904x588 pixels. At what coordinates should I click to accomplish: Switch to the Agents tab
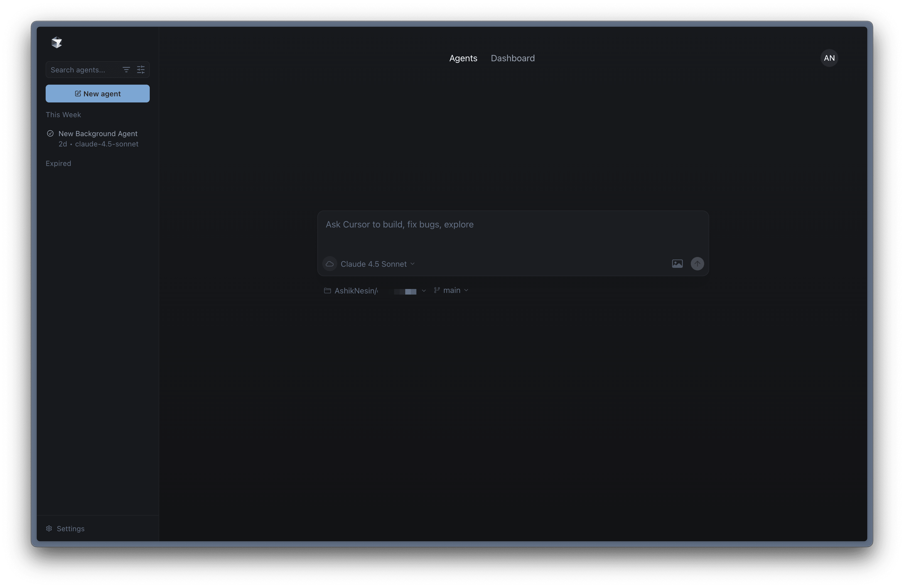click(x=463, y=58)
